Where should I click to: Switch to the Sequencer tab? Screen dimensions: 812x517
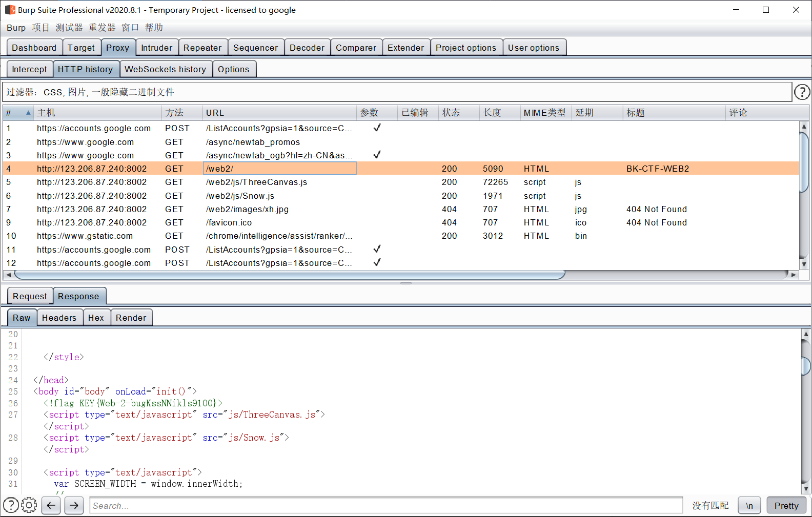[255, 48]
